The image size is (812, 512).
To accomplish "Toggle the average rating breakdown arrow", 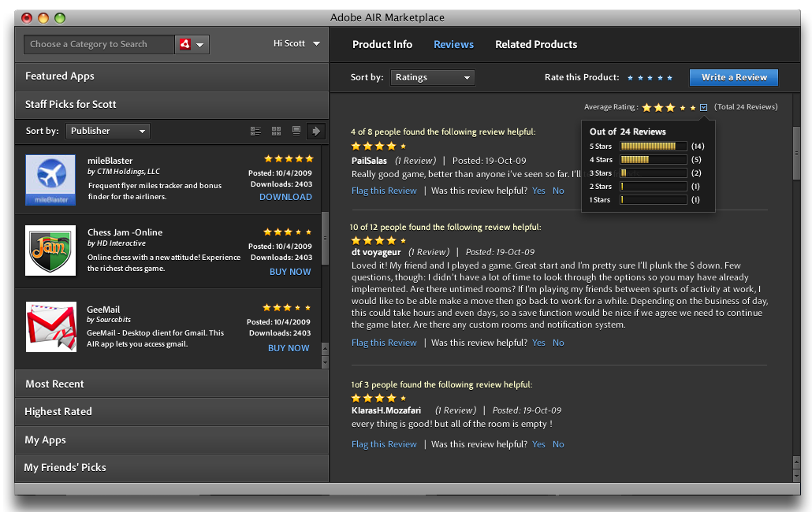I will tap(703, 108).
